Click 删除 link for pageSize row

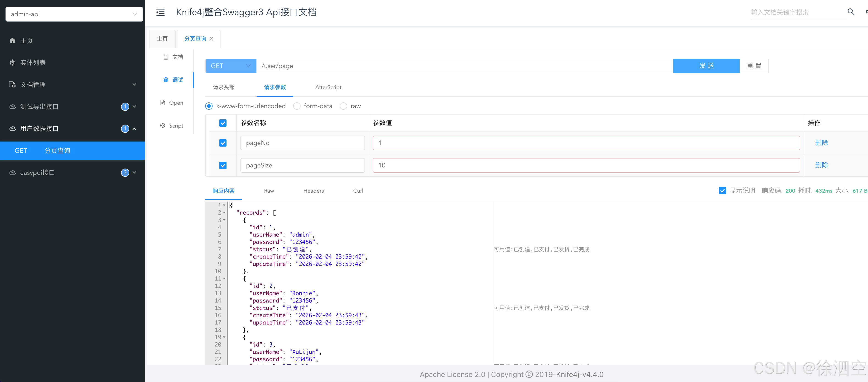pos(821,165)
